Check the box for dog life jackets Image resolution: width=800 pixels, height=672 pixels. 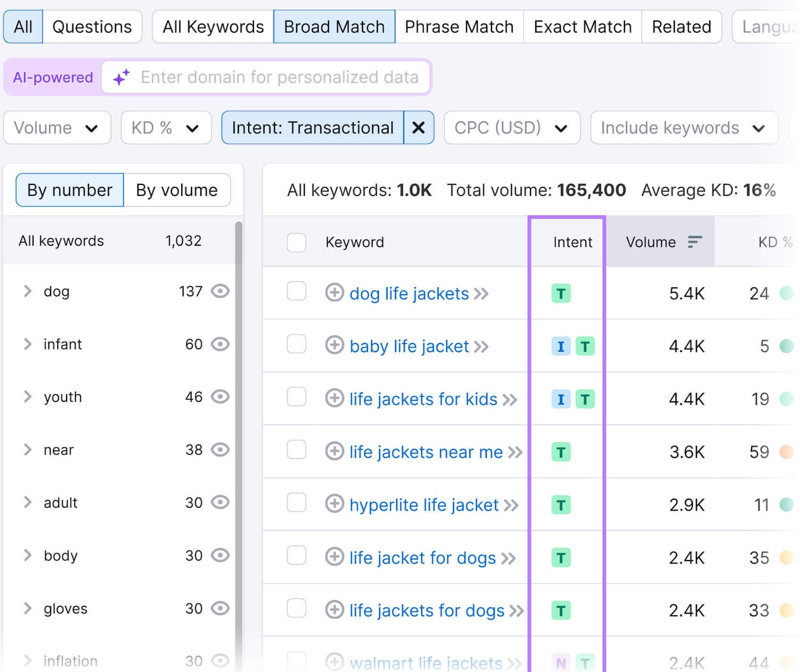click(x=296, y=291)
